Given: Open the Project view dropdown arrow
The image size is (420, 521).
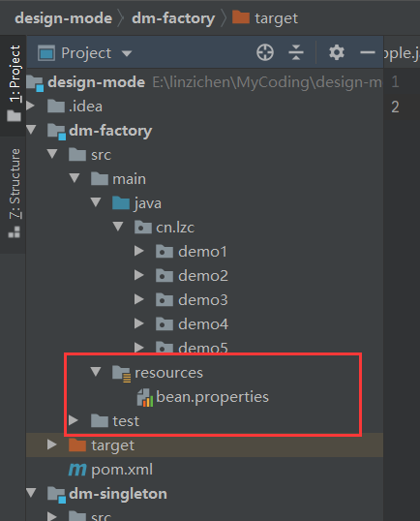Looking at the screenshot, I should pyautogui.click(x=127, y=53).
